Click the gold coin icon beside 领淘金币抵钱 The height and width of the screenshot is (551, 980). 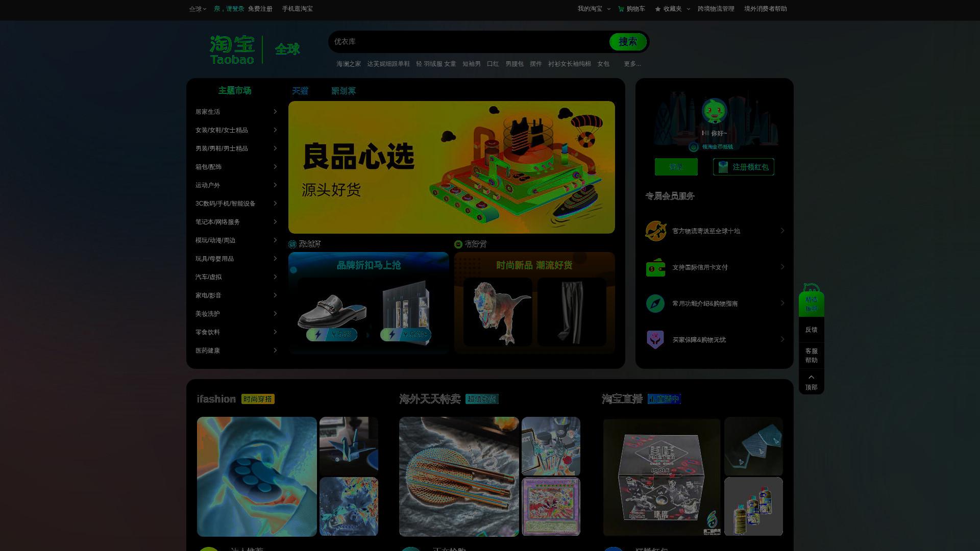click(x=694, y=147)
